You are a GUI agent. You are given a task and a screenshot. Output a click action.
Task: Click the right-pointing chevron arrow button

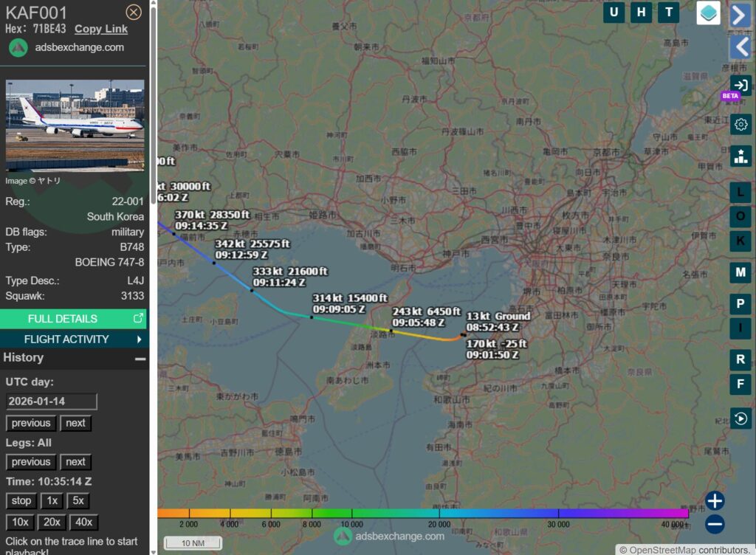(x=740, y=15)
